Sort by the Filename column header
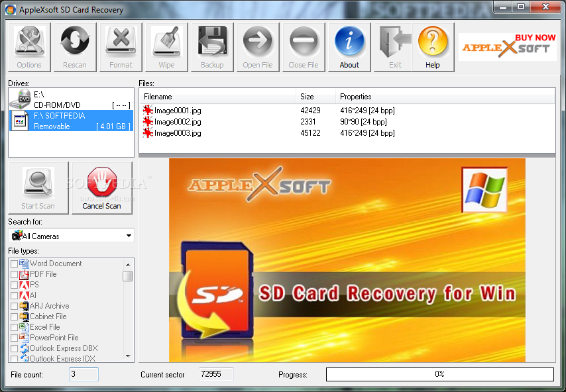 coord(218,97)
